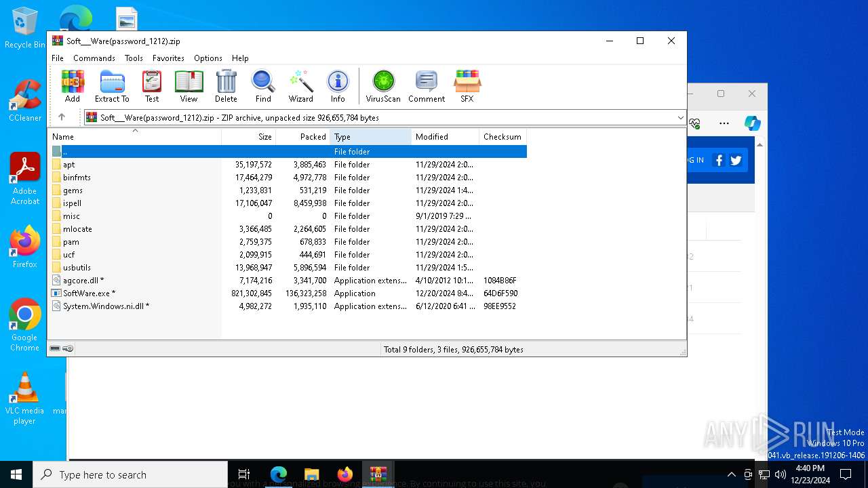Image resolution: width=868 pixels, height=488 pixels.
Task: Click the SoftWare.exe size 821,302,845
Action: point(252,293)
